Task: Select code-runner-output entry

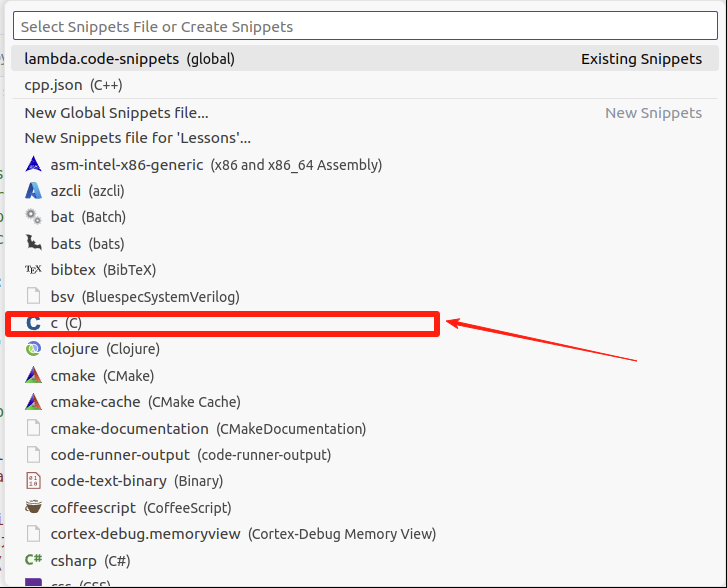Action: [365, 455]
